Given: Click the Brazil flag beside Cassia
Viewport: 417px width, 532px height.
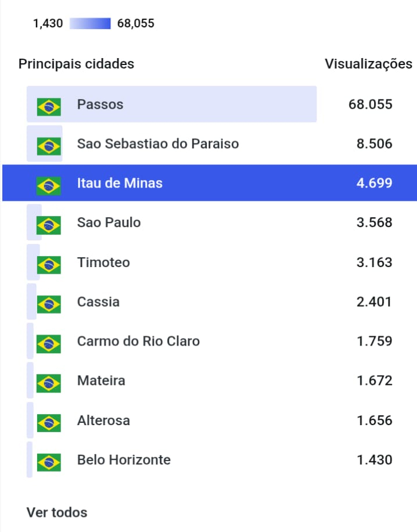Looking at the screenshot, I should (49, 304).
